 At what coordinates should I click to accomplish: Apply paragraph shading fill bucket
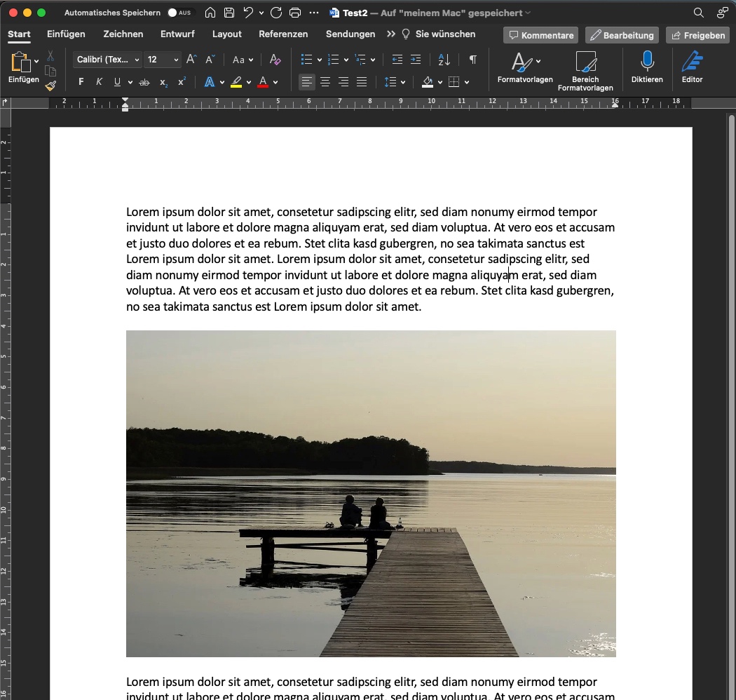tap(427, 82)
